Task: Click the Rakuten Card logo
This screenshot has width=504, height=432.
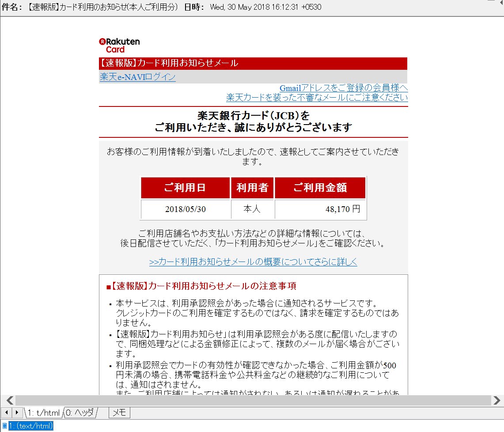Action: (x=119, y=45)
